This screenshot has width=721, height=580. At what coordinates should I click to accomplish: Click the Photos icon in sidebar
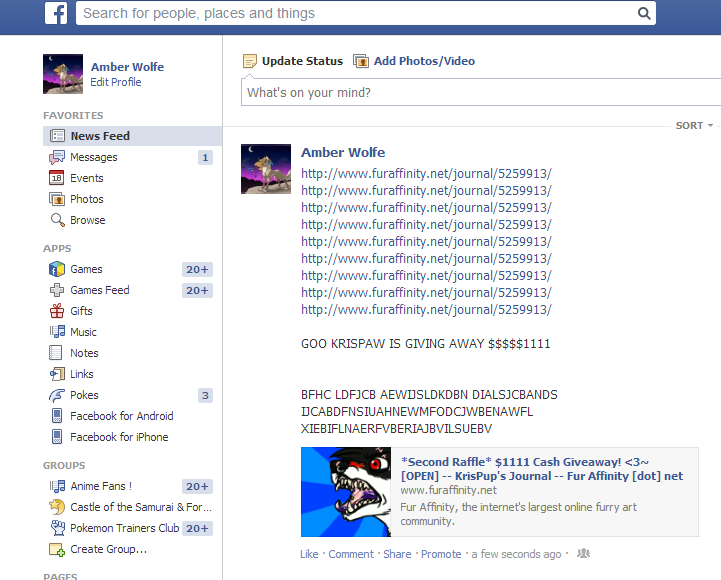57,199
